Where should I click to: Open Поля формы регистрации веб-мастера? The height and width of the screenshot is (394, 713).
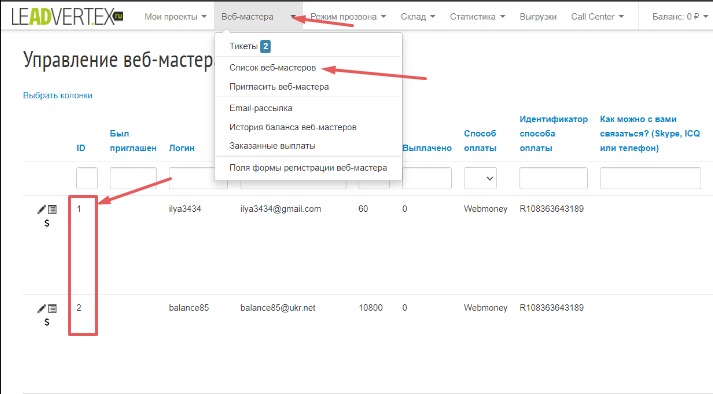[x=308, y=168]
